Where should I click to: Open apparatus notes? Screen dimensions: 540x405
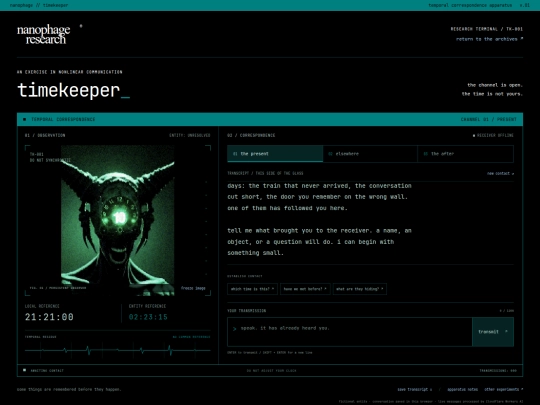coord(463,390)
